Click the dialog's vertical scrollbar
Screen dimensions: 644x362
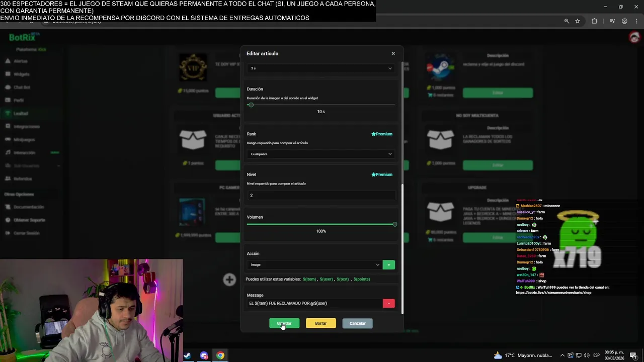[x=402, y=249]
